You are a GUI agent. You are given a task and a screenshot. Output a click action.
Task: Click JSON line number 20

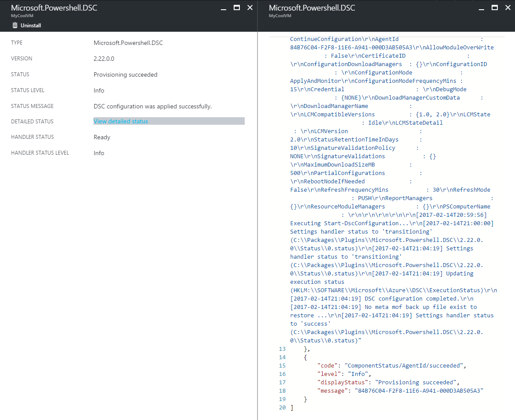pyautogui.click(x=282, y=408)
